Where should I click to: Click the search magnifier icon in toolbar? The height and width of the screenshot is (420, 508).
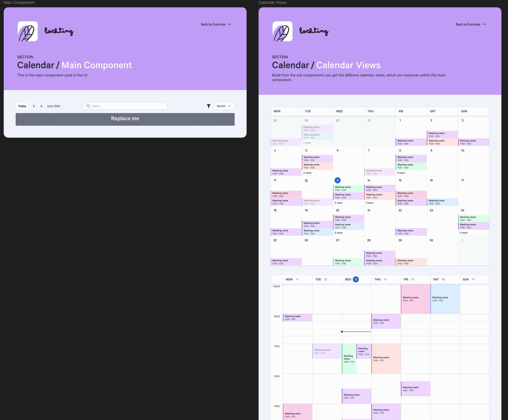[x=88, y=106]
